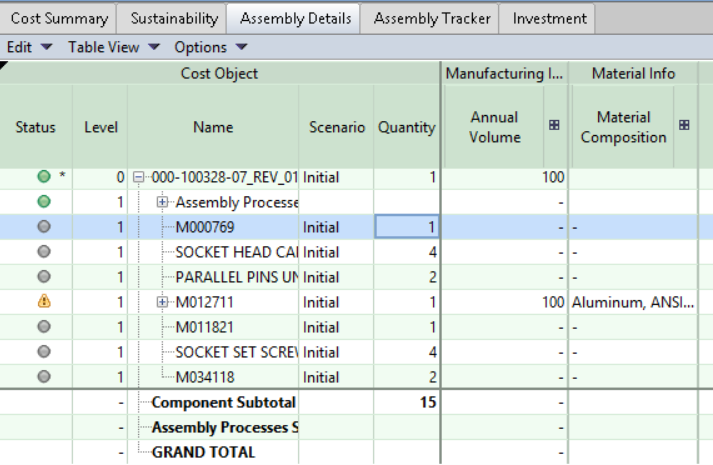713x465 pixels.
Task: Expand the Assembly Processes tree node
Action: pyautogui.click(x=163, y=202)
